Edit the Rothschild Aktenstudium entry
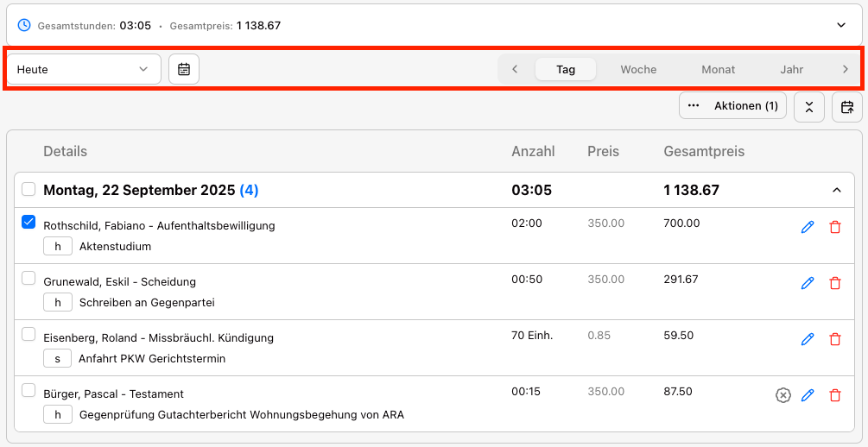Screen dimensions: 868x447 808,227
